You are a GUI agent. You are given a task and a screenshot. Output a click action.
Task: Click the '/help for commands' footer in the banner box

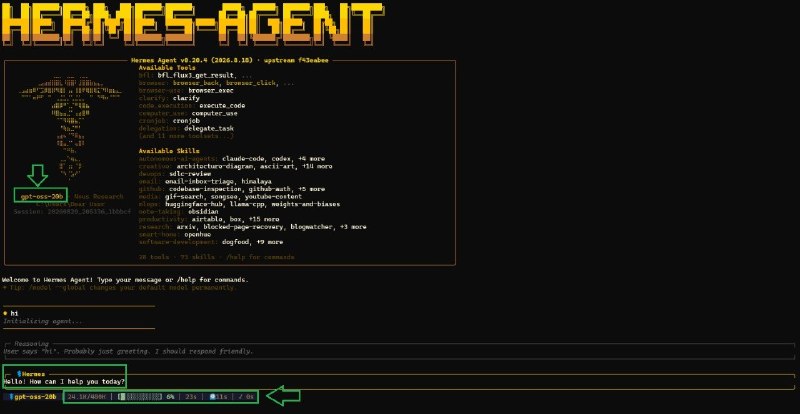(260, 257)
